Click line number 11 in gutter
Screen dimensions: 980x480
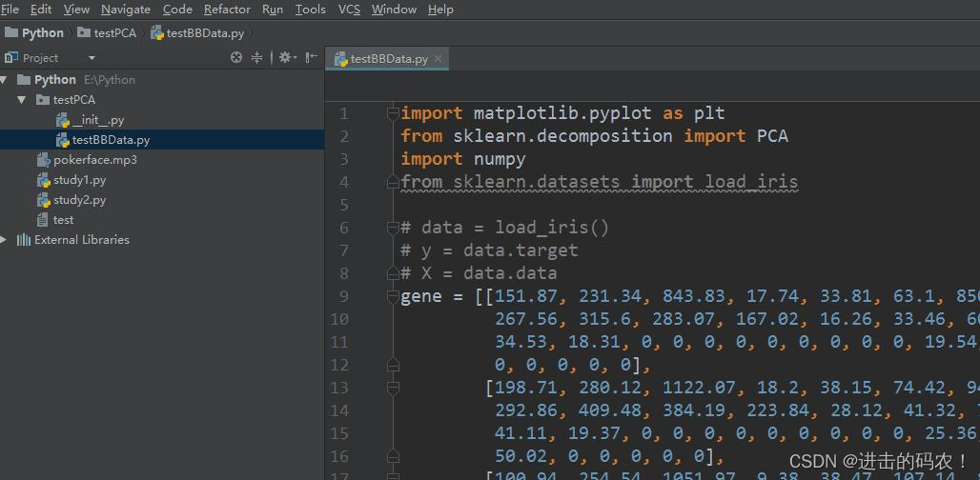point(338,342)
